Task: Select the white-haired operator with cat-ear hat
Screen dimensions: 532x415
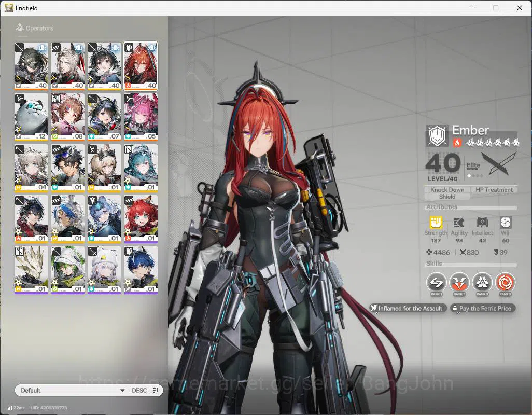Action: click(x=104, y=270)
